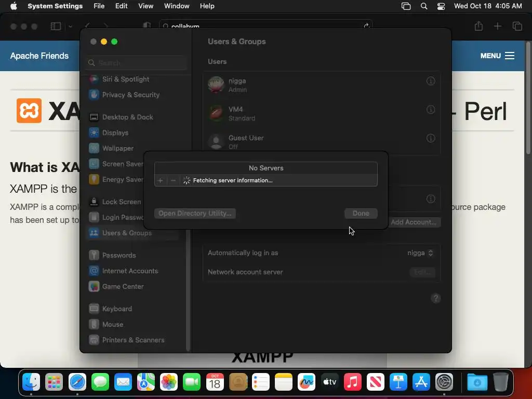
Task: Select Printers & Scanners in sidebar
Action: [x=134, y=340]
